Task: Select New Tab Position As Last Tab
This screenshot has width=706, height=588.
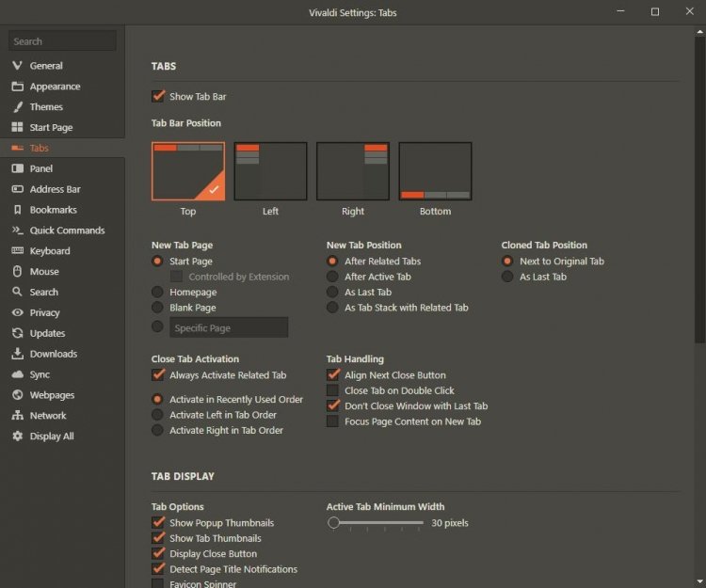Action: [332, 292]
